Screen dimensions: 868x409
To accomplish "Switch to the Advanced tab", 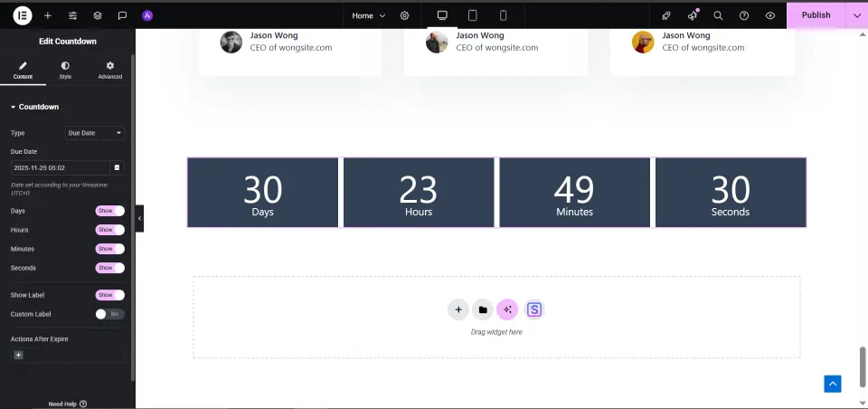I will (x=110, y=71).
